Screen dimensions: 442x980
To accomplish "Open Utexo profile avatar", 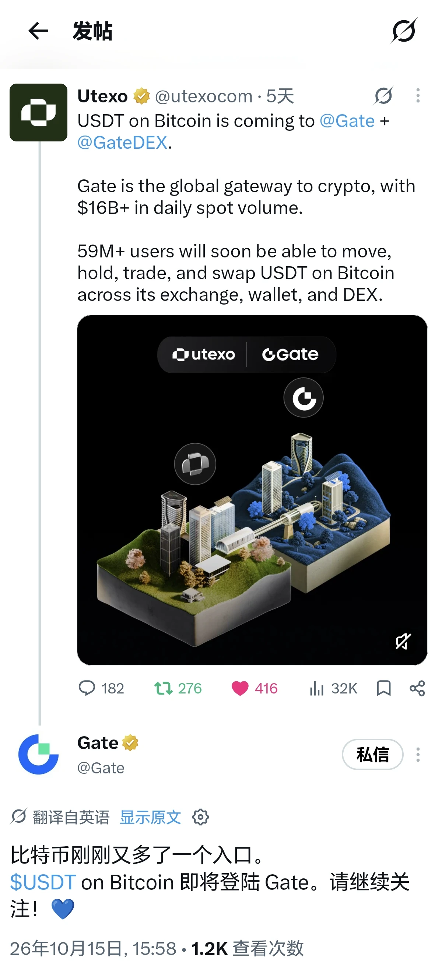I will click(38, 113).
